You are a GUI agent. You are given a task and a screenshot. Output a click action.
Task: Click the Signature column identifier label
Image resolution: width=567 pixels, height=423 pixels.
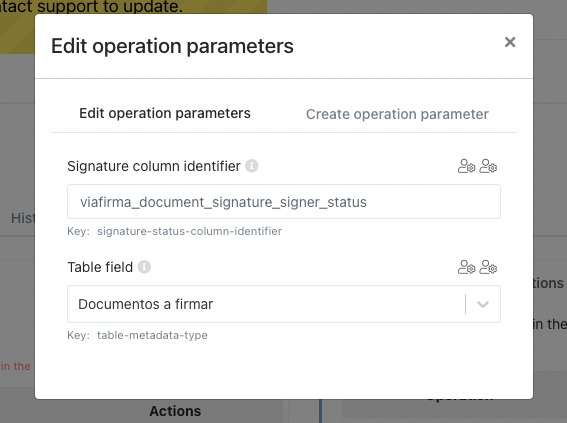[154, 166]
